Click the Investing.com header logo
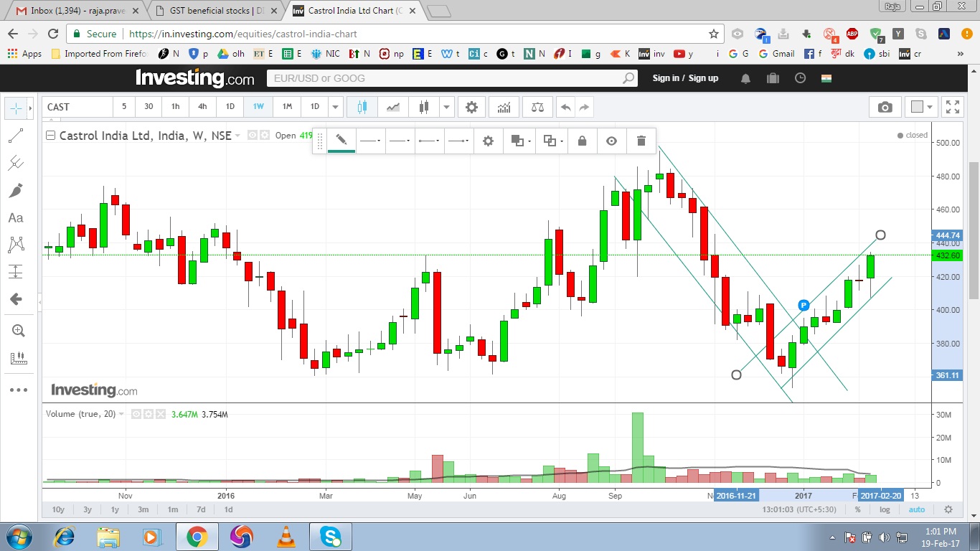Image resolution: width=980 pixels, height=551 pixels. coord(194,77)
